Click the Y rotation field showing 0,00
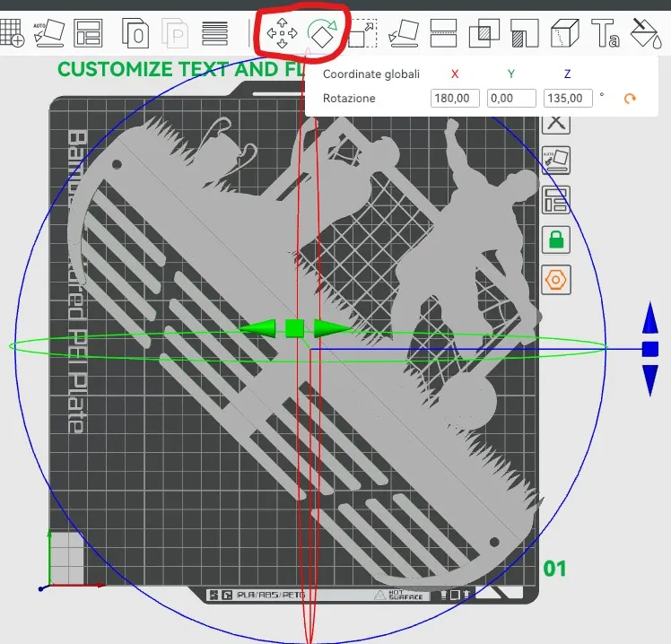Image resolution: width=671 pixels, height=644 pixels. click(x=511, y=99)
